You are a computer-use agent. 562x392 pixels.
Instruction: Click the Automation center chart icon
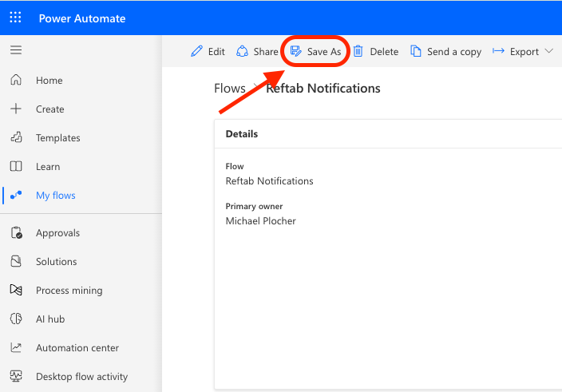point(16,347)
